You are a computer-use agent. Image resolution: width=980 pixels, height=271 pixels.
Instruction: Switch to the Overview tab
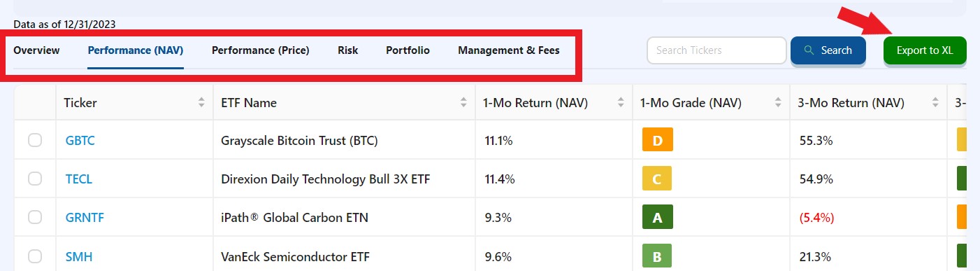36,50
